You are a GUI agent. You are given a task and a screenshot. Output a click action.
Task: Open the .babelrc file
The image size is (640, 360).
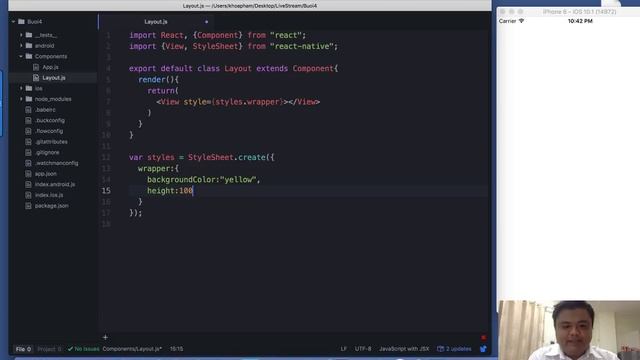point(45,110)
